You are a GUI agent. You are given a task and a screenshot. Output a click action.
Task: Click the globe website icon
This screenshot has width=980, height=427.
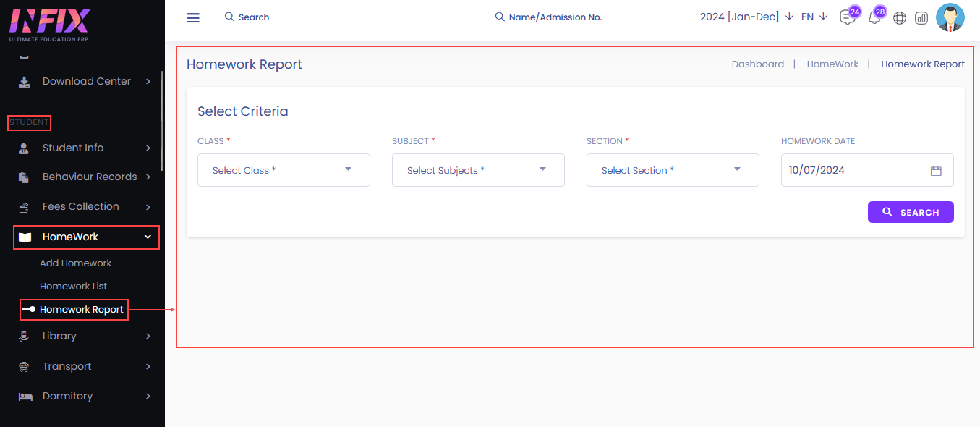click(x=900, y=18)
